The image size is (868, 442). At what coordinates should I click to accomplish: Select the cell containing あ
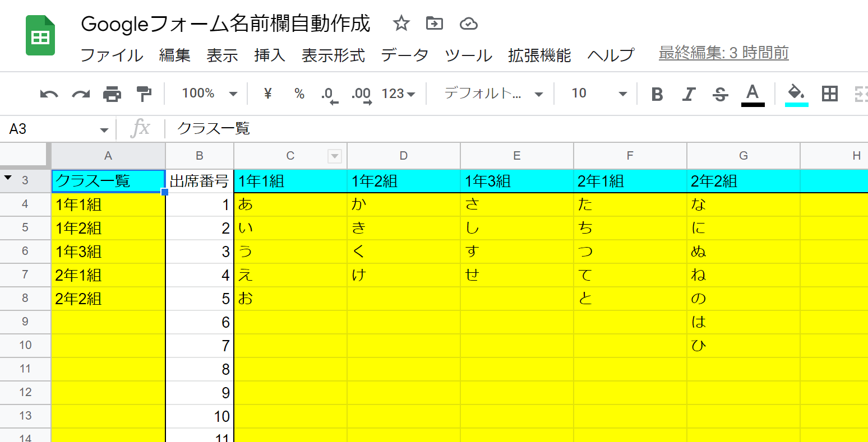click(290, 204)
